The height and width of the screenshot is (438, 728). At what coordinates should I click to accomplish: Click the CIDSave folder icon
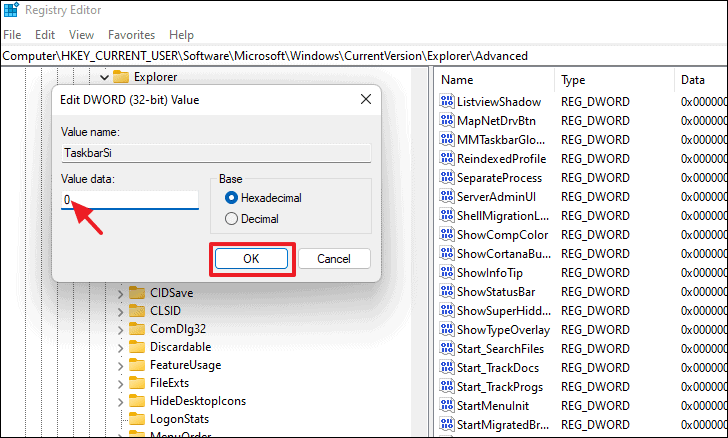coord(137,293)
